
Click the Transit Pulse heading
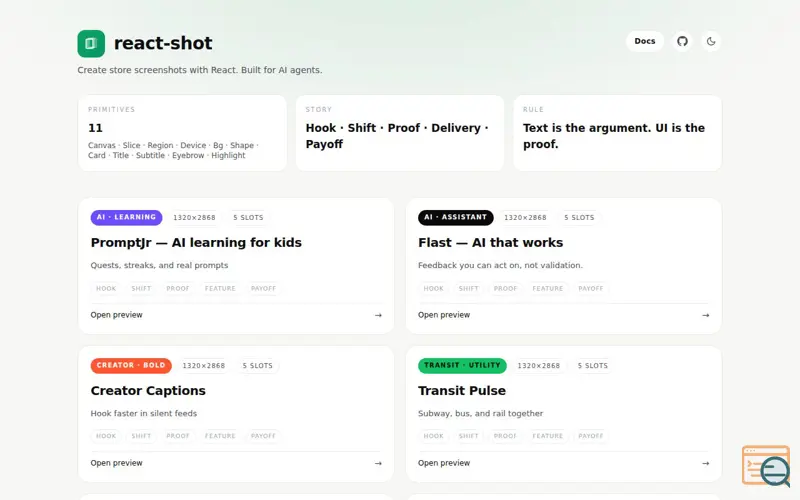462,390
